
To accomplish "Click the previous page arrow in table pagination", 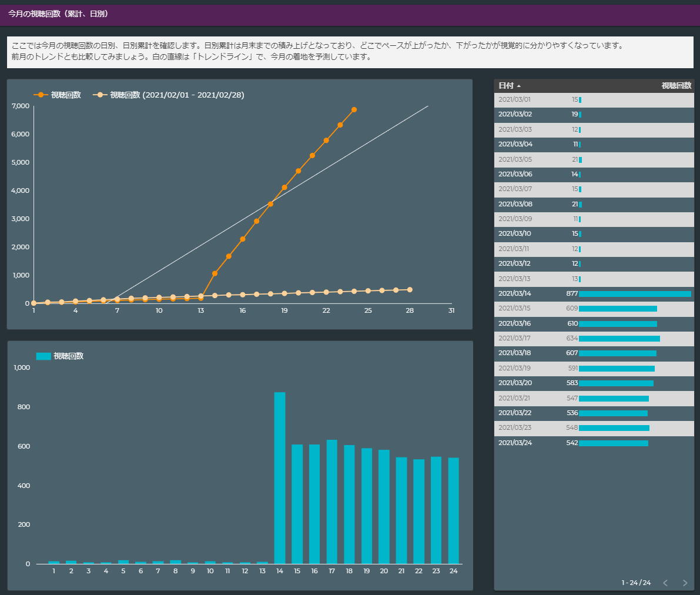I will [x=665, y=583].
